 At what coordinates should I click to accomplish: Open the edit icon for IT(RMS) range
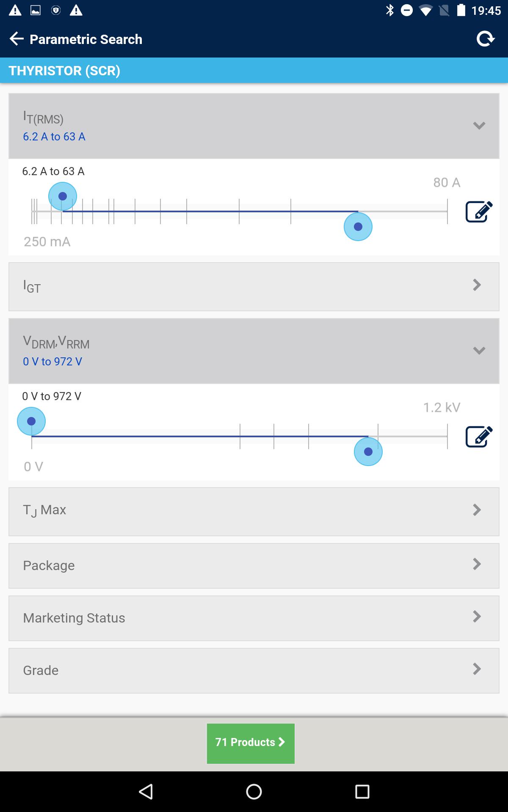[479, 211]
